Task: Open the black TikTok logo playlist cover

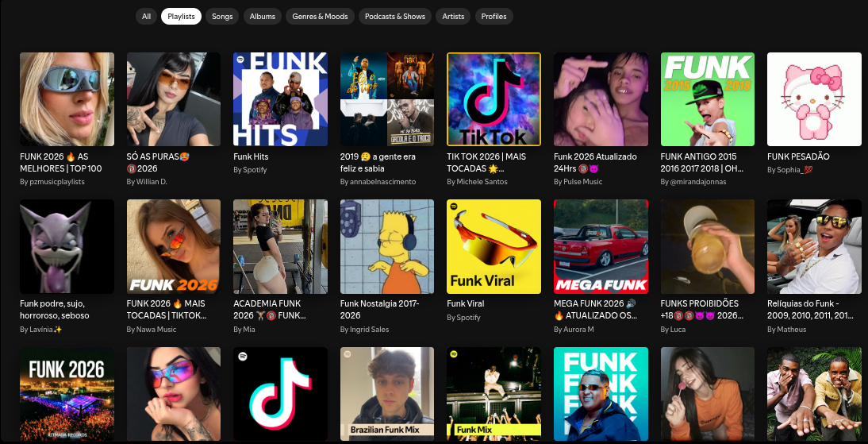Action: [281, 394]
